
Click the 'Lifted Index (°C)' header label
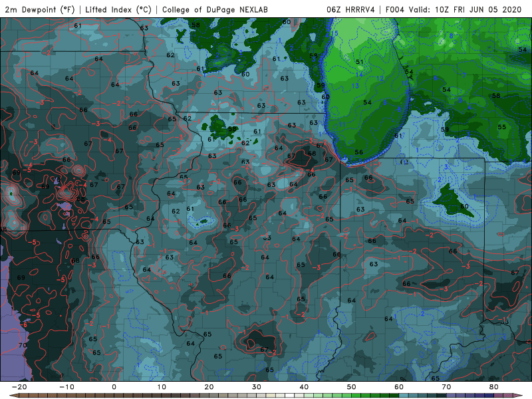point(118,10)
